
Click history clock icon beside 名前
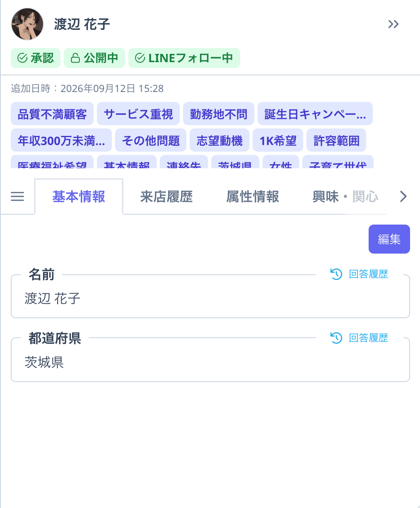coord(336,274)
